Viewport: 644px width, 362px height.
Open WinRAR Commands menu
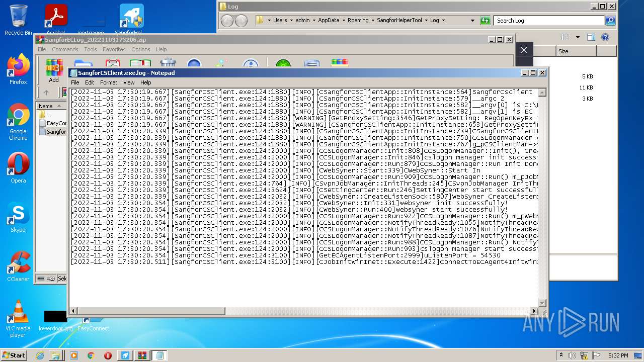click(65, 49)
